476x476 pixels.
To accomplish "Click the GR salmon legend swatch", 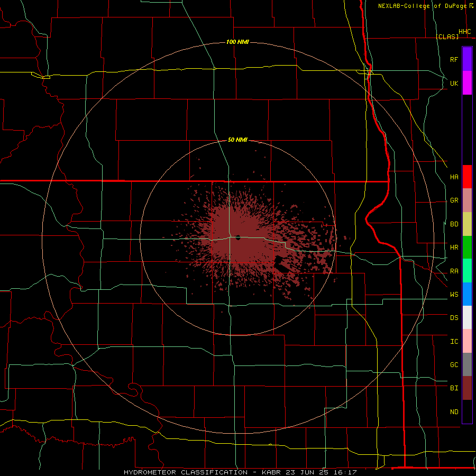I will coord(467,200).
